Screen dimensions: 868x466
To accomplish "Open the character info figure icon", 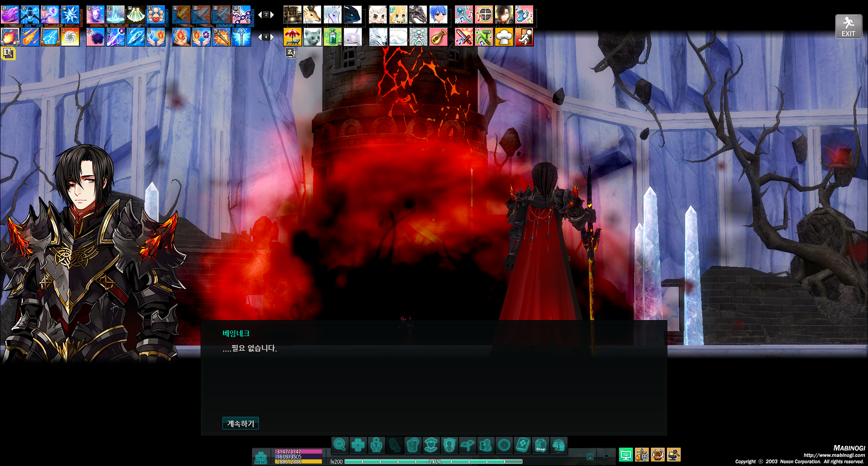I will pyautogui.click(x=376, y=445).
